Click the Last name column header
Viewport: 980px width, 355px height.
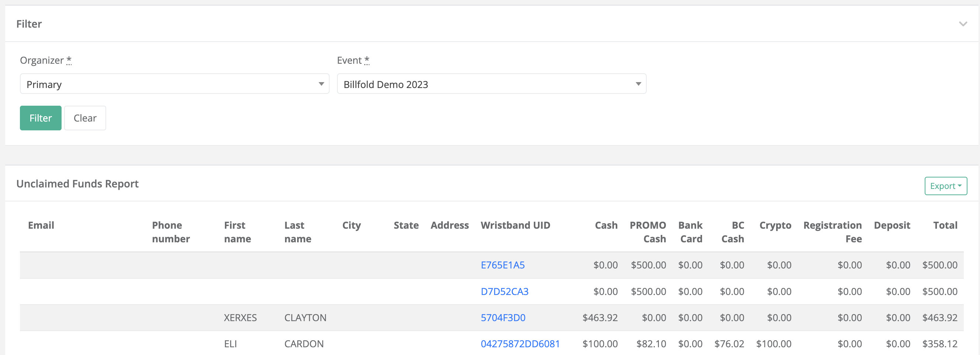coord(298,232)
